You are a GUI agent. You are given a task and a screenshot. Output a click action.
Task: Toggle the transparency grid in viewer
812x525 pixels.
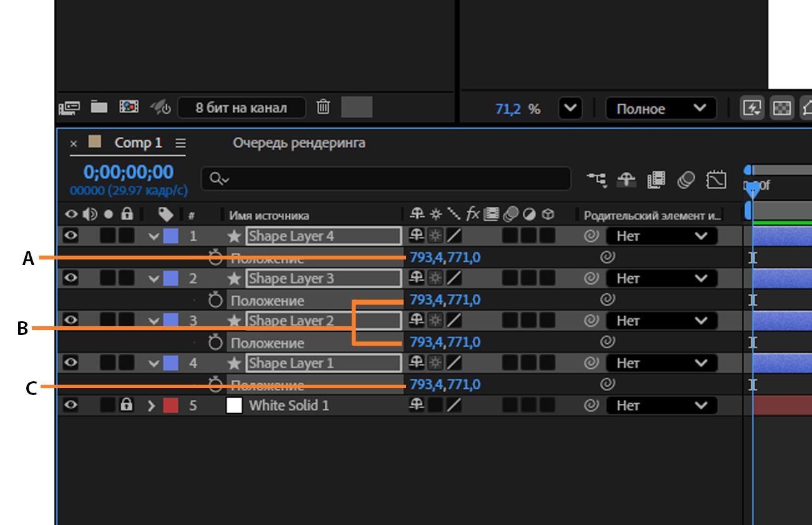(783, 108)
